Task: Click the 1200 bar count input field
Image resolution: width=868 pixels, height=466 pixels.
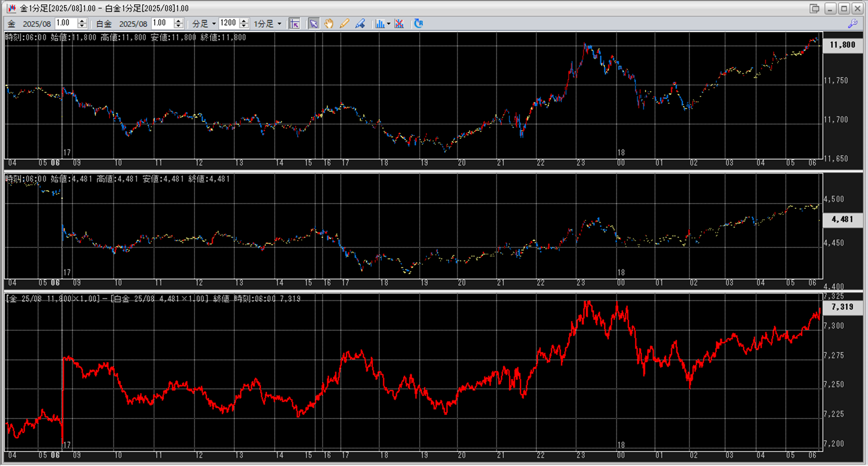Action: click(x=228, y=23)
